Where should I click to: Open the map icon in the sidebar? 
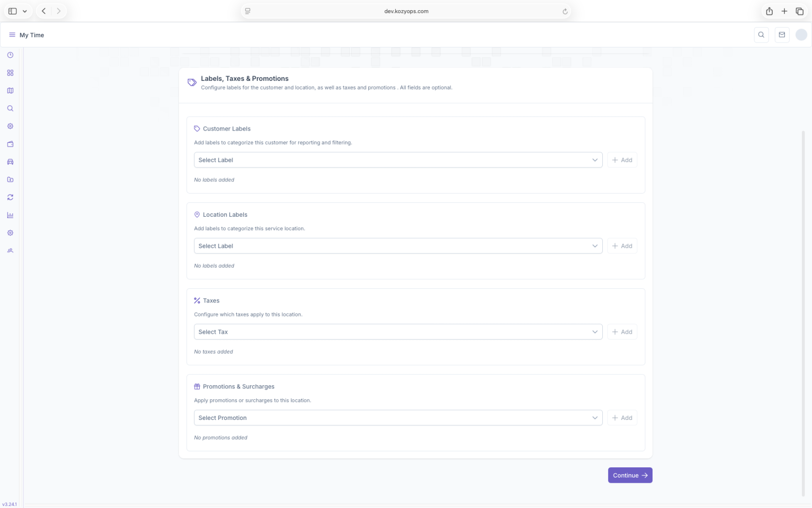click(x=10, y=91)
